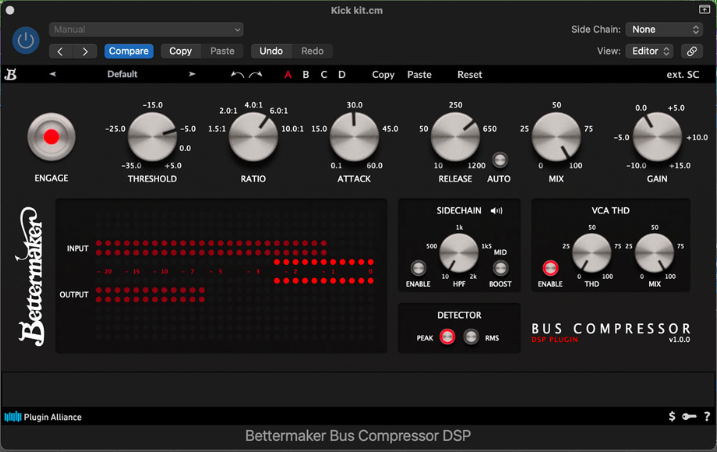717x452 pixels.
Task: Open the dollar sign purchase icon
Action: pos(672,416)
